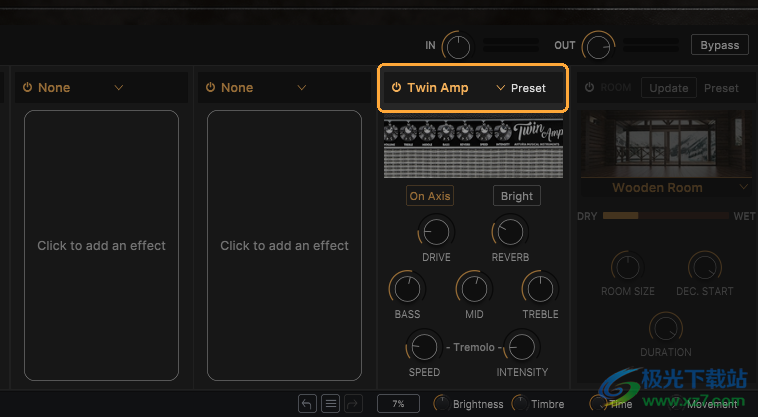Screen dimensions: 758x417
Task: Click the REVERB knob on Twin Amp
Action: click(510, 232)
